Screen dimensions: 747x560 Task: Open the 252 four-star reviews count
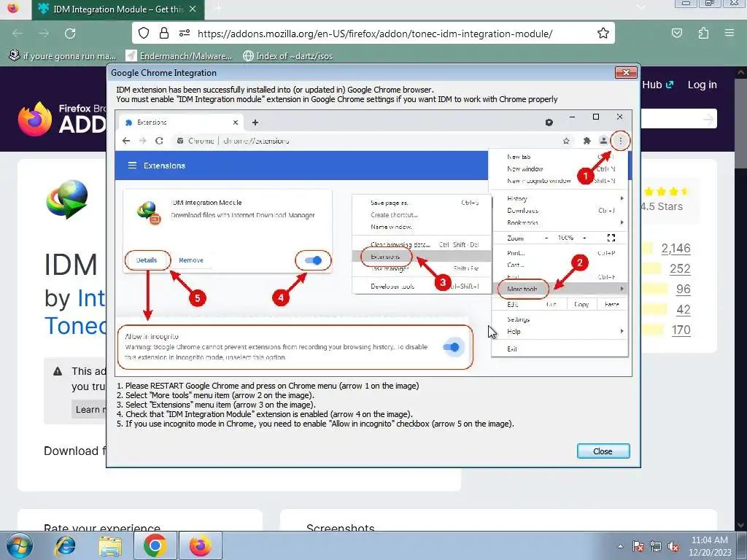pyautogui.click(x=680, y=269)
